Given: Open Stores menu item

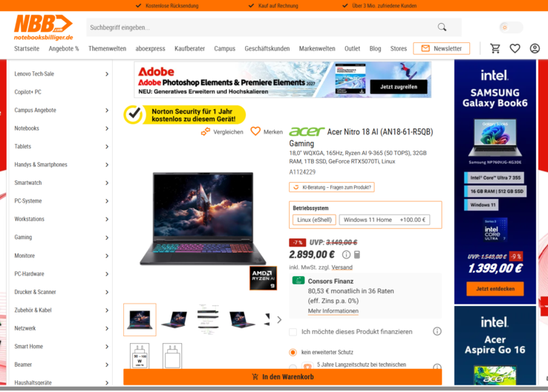Looking at the screenshot, I should pyautogui.click(x=399, y=48).
